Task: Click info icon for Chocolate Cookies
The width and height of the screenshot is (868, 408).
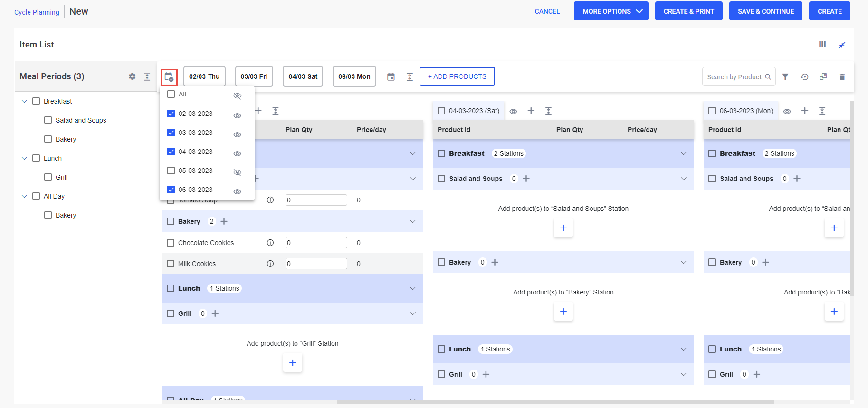Action: [x=270, y=243]
